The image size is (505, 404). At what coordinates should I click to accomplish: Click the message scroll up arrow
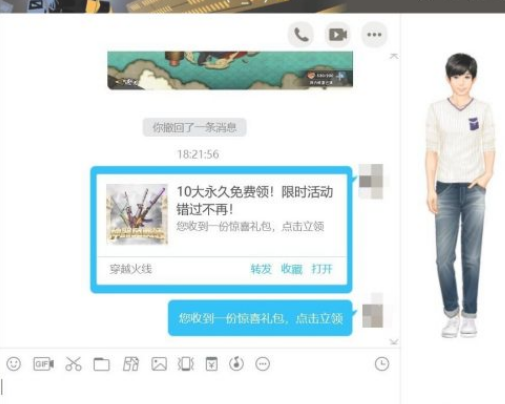coord(394,56)
